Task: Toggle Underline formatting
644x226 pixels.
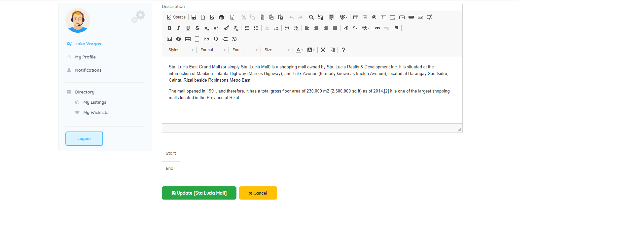Action: point(188,28)
